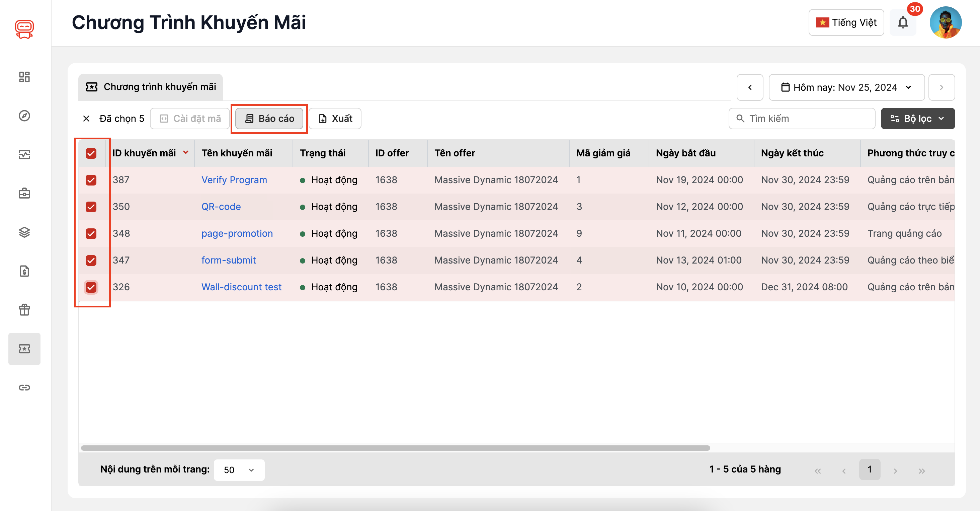Open the dollar document sidebar icon
This screenshot has width=980, height=511.
pos(24,271)
